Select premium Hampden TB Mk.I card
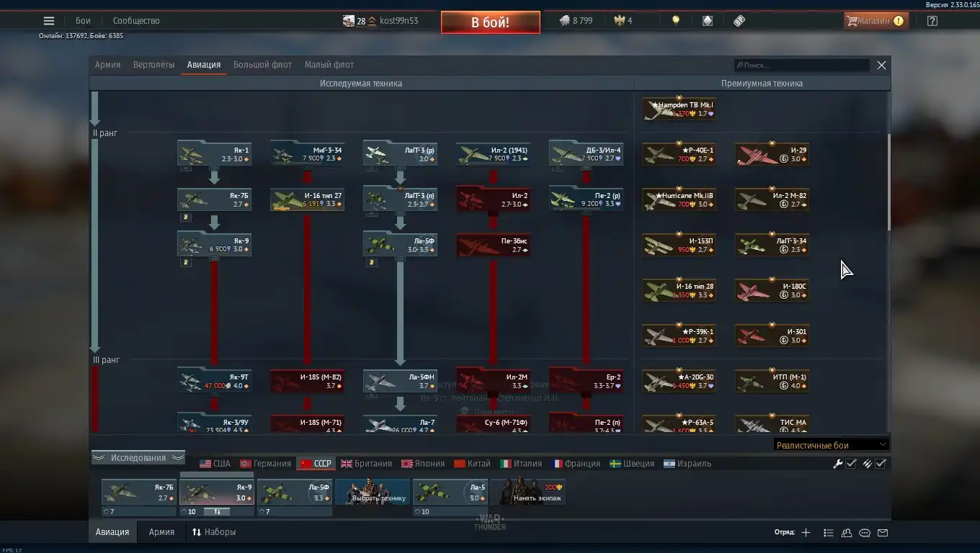This screenshot has height=553, width=980. tap(679, 109)
